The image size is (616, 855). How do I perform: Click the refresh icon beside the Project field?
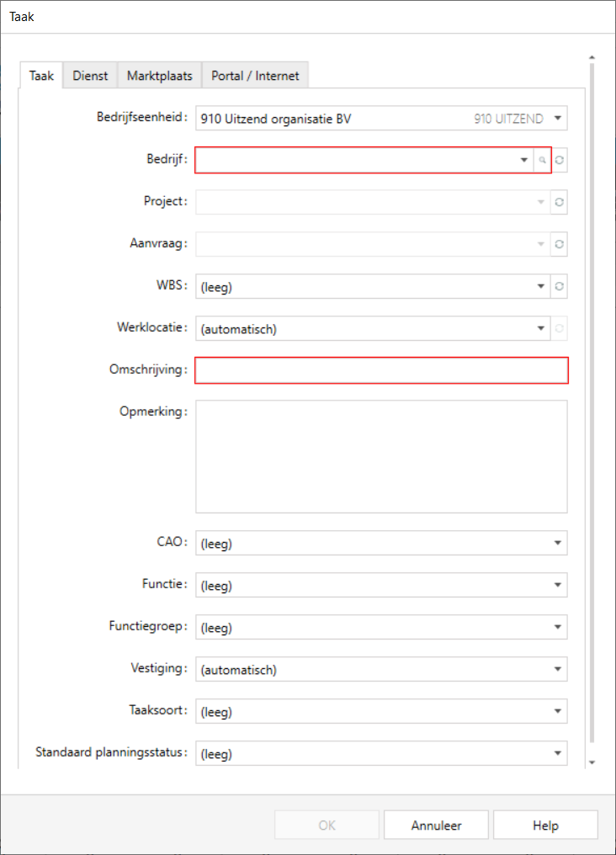(560, 202)
